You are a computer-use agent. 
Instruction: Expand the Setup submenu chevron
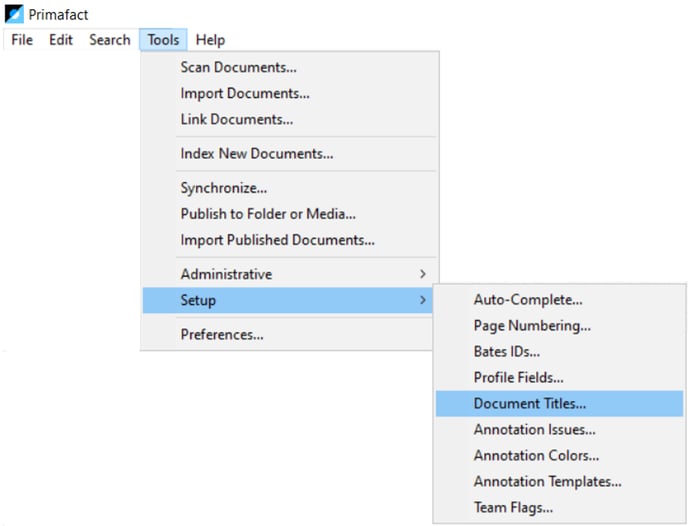[x=423, y=300]
